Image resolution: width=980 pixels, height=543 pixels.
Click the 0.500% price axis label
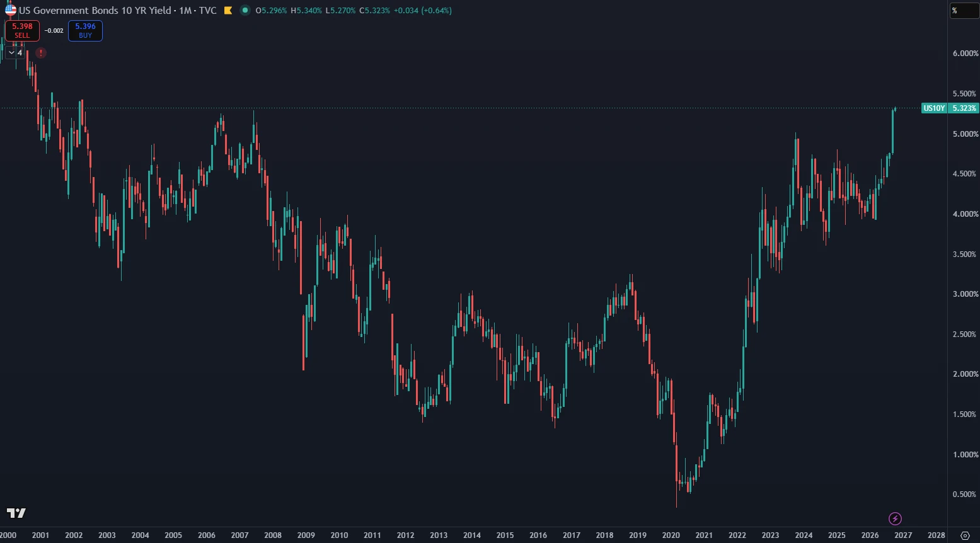966,494
